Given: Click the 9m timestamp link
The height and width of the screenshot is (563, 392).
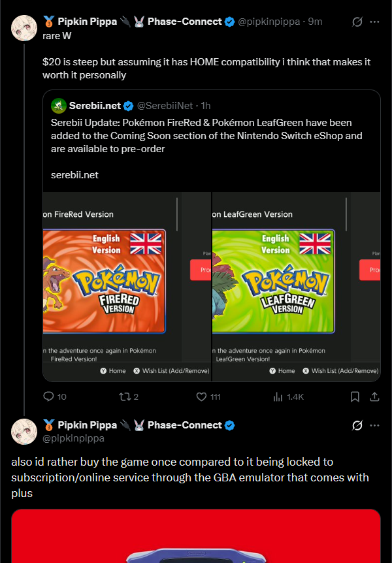Looking at the screenshot, I should [x=315, y=22].
